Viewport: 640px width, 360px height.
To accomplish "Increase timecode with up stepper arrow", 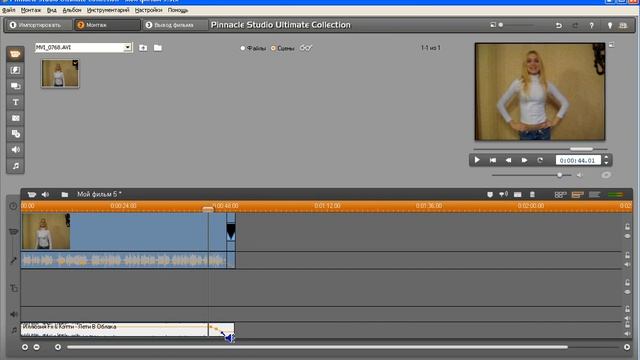I will (606, 157).
